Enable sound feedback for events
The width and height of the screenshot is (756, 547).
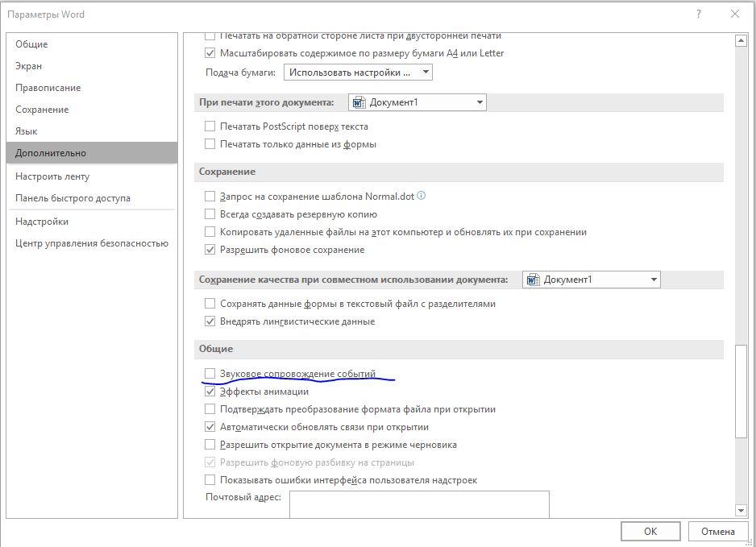point(210,374)
